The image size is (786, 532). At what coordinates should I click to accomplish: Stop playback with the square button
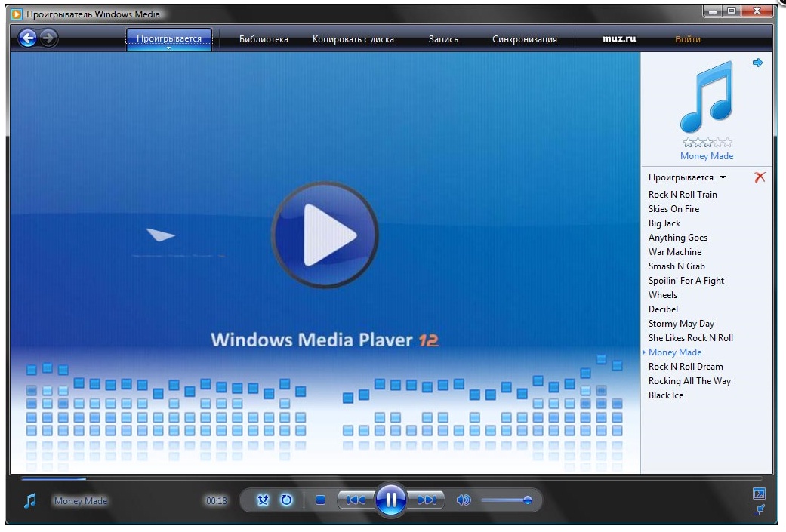[x=320, y=500]
